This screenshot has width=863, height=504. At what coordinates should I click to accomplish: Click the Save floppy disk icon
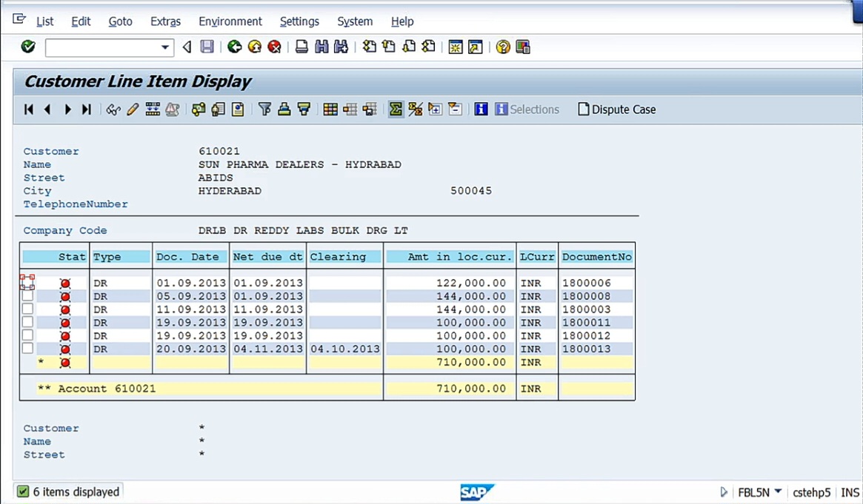(x=207, y=47)
